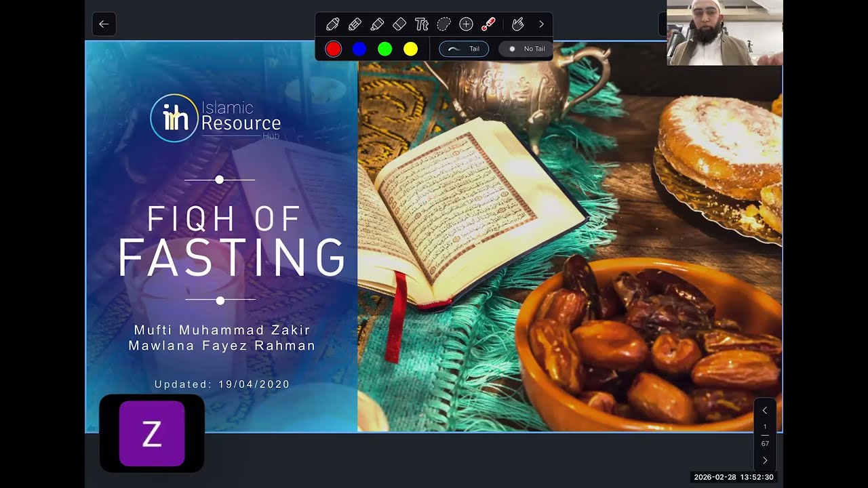Click the purple Z participant tile
Screen dimensions: 868x488
pos(152,434)
